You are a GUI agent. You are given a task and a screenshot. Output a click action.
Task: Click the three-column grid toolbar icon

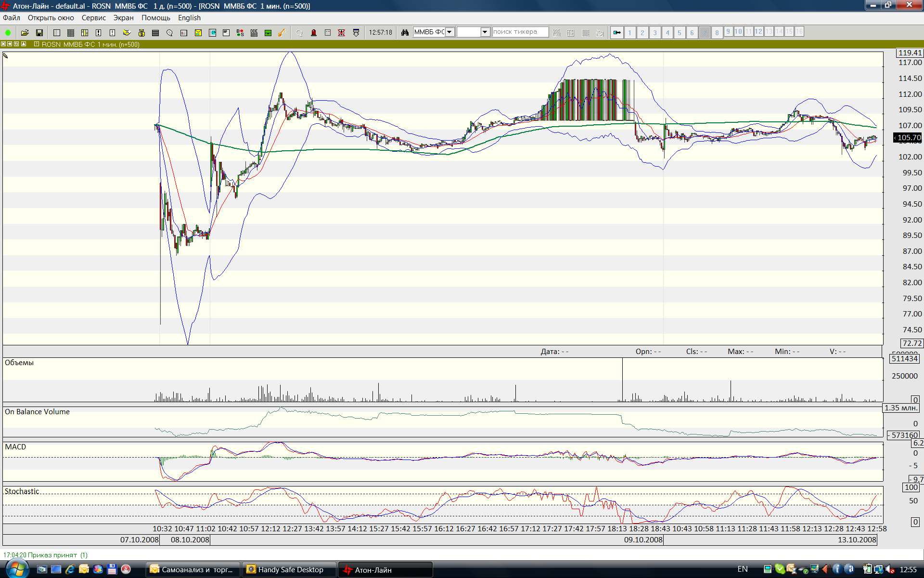click(85, 33)
